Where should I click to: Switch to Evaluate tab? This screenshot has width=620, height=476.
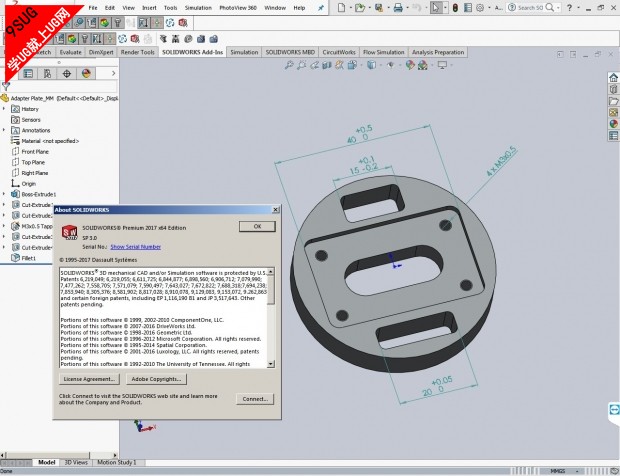tap(70, 52)
